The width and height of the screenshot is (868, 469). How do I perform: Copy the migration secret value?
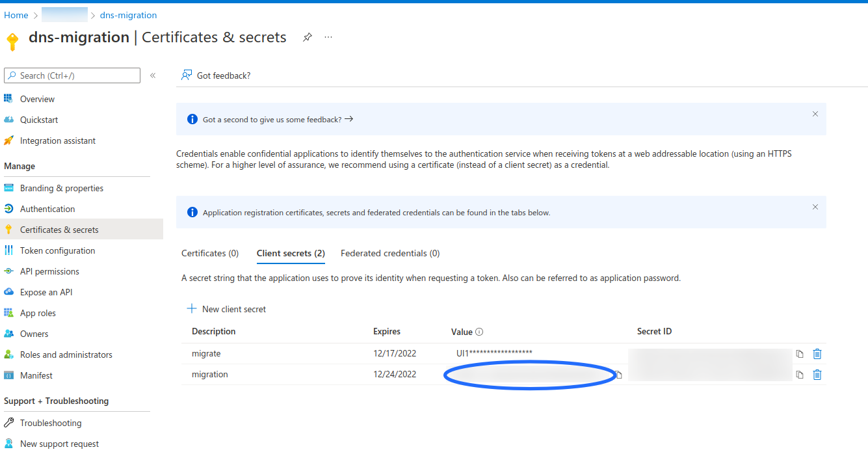coord(619,375)
